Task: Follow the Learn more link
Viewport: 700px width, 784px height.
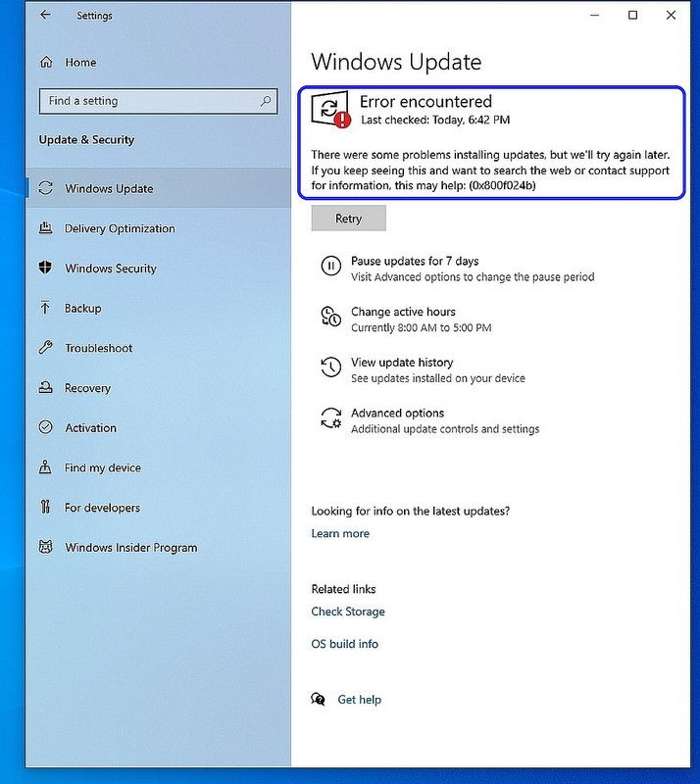Action: pyautogui.click(x=340, y=533)
